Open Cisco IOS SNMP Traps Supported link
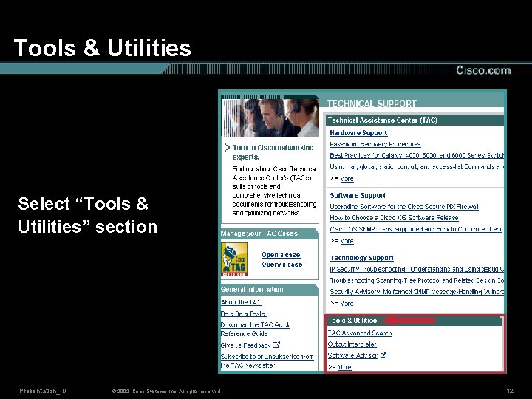 tap(415, 229)
